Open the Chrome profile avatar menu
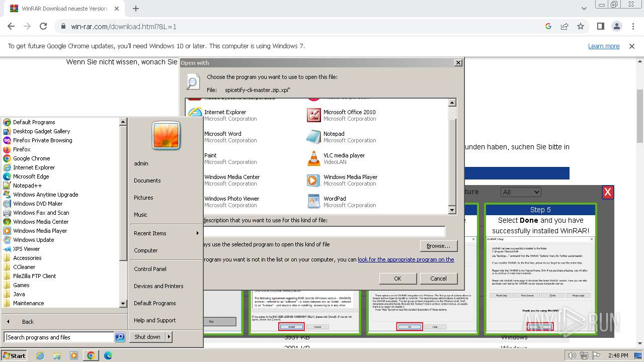The height and width of the screenshot is (362, 644). 617,26
